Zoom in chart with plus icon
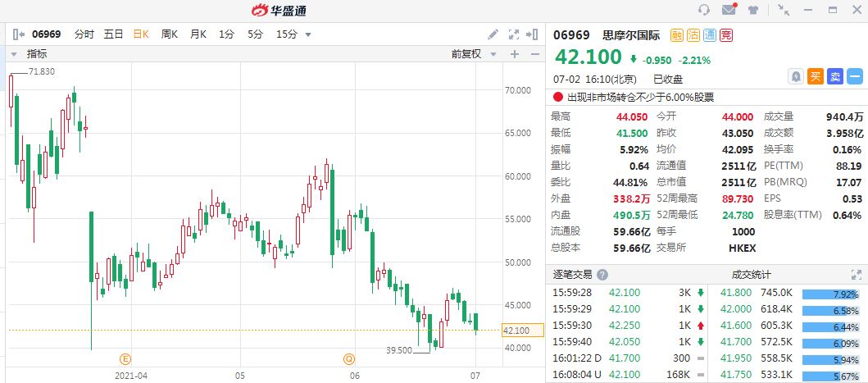Image resolution: width=868 pixels, height=383 pixels. (514, 54)
